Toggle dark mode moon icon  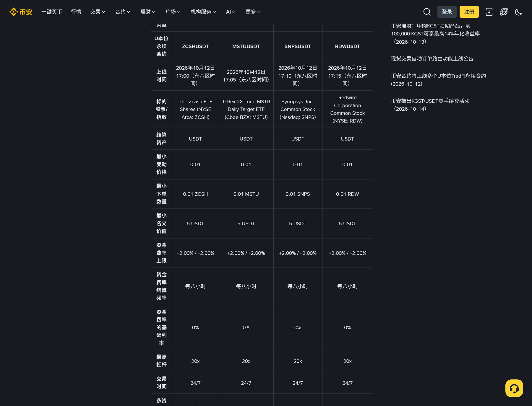518,12
